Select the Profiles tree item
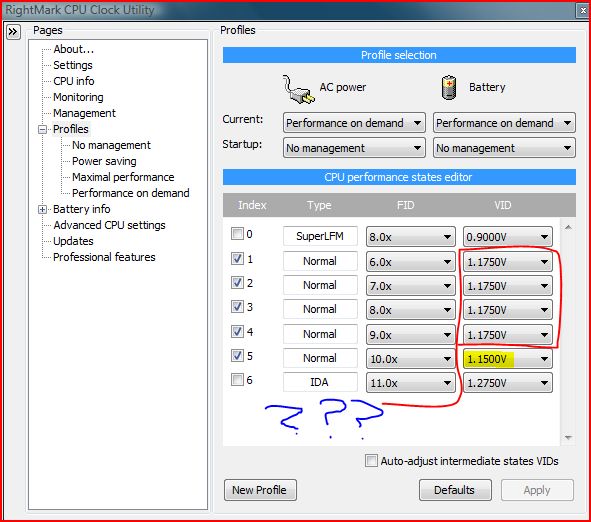Viewport: 591px width, 522px height. click(x=71, y=129)
